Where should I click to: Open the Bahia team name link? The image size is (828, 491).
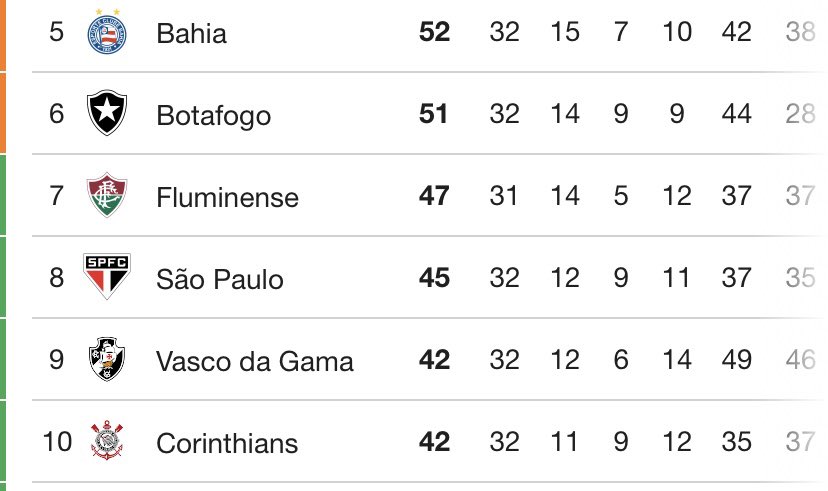tap(191, 33)
